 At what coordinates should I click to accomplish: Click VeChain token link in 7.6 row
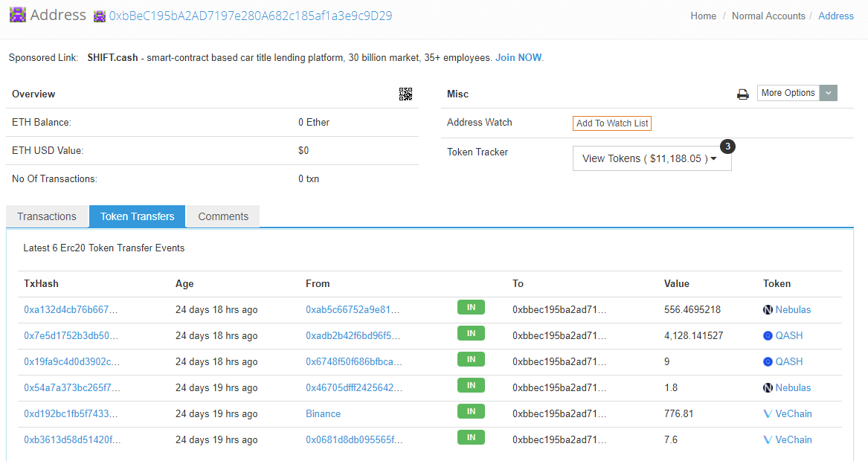coord(794,440)
